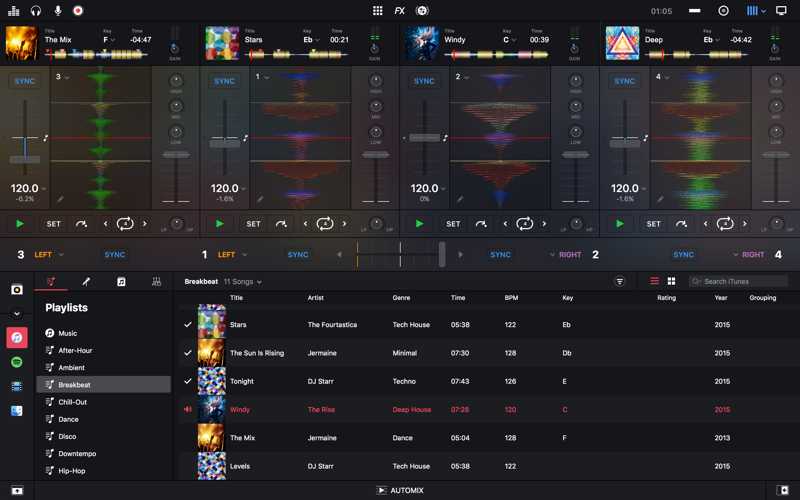Screen dimensions: 800x500
Task: Open the queue/history icon at sidebar top
Action: click(x=17, y=290)
